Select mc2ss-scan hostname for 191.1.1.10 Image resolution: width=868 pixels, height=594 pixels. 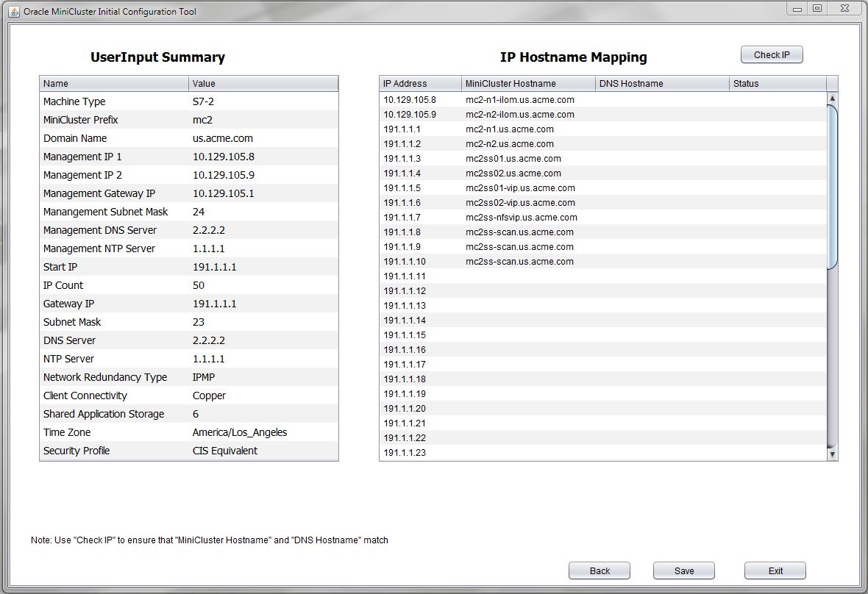pos(519,262)
